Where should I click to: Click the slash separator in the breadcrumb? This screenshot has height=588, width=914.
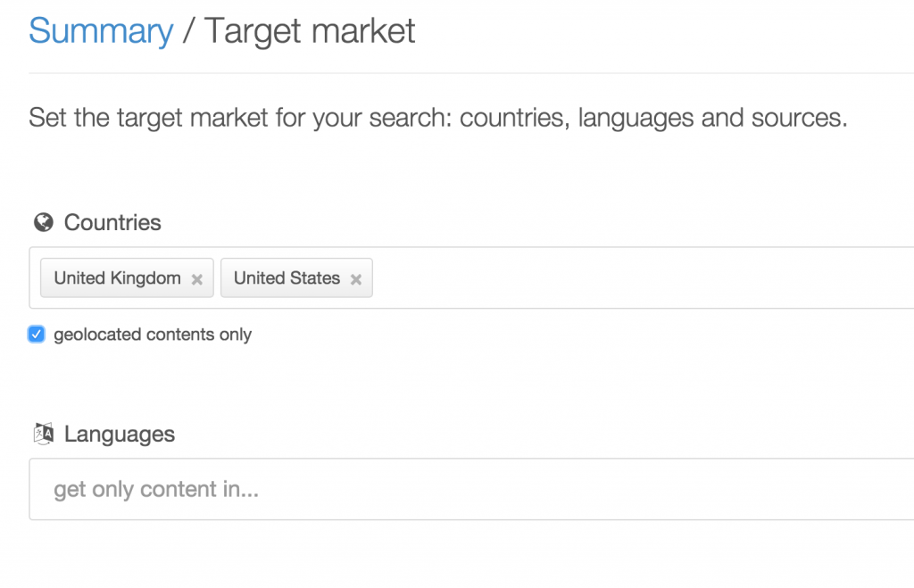tap(188, 31)
